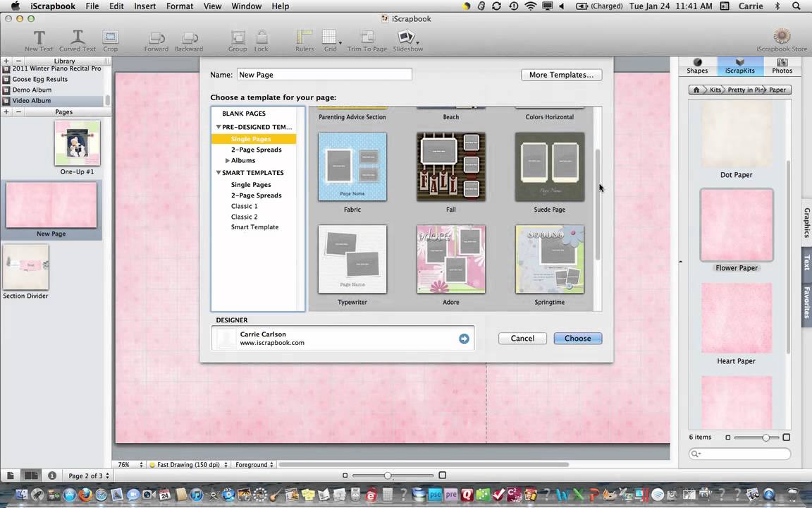Select the Fabric template thumbnail
Viewport: 812px width, 508px height.
352,167
